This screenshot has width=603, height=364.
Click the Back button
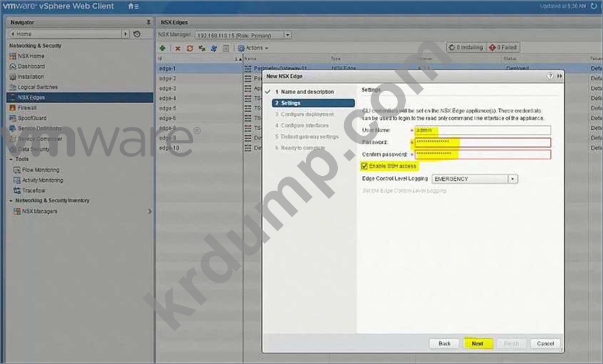click(444, 344)
